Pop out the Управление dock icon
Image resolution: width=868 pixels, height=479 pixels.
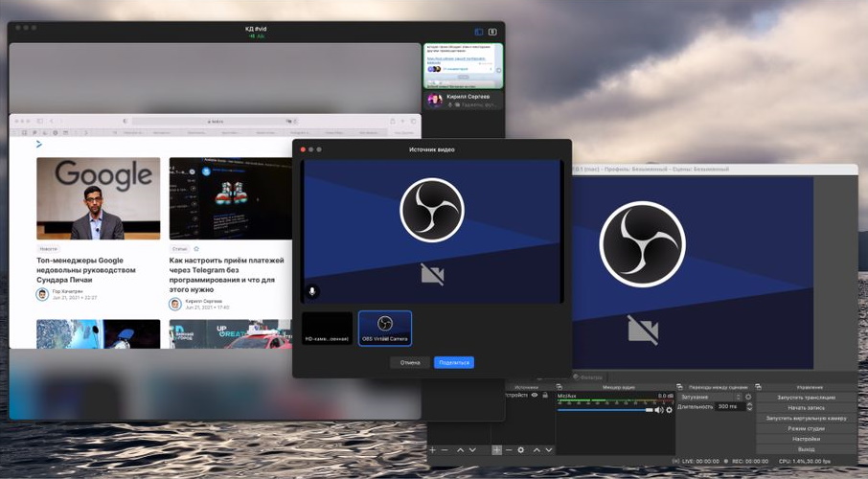point(759,387)
